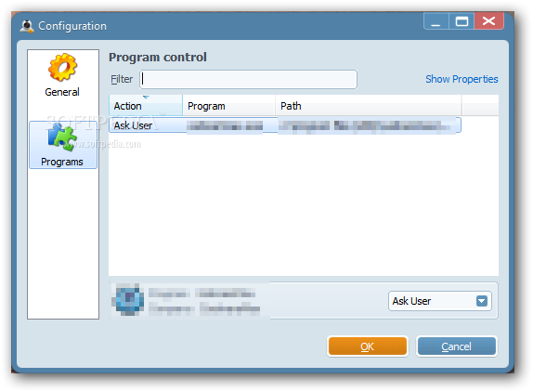The image size is (533, 392).
Task: Sort by the Program column header
Action: tap(228, 106)
